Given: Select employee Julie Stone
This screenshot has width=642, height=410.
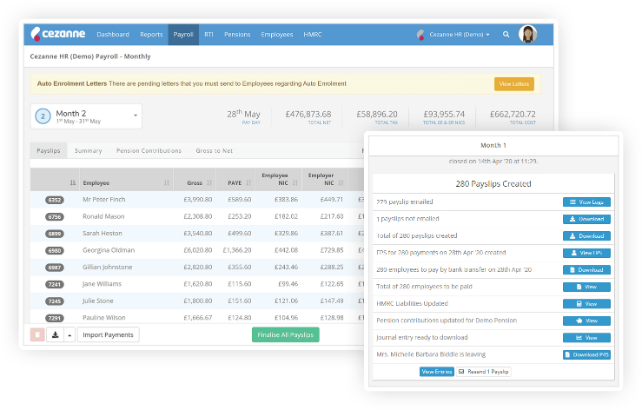Looking at the screenshot, I should click(x=98, y=301).
